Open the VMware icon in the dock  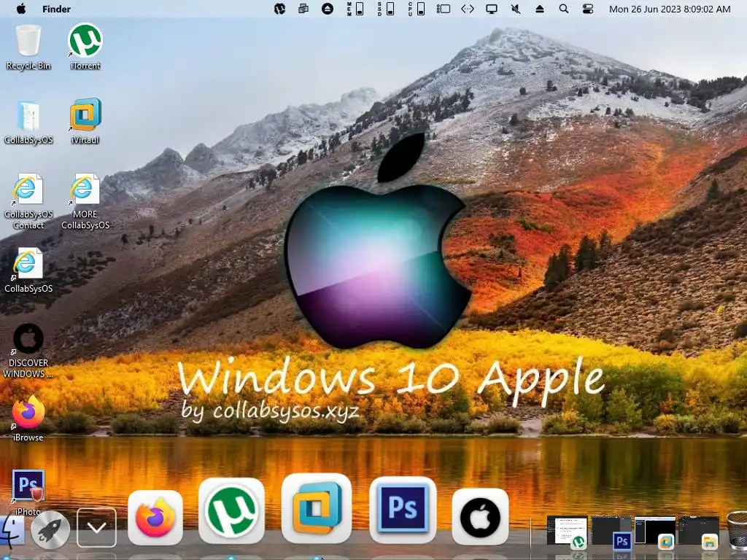317,508
